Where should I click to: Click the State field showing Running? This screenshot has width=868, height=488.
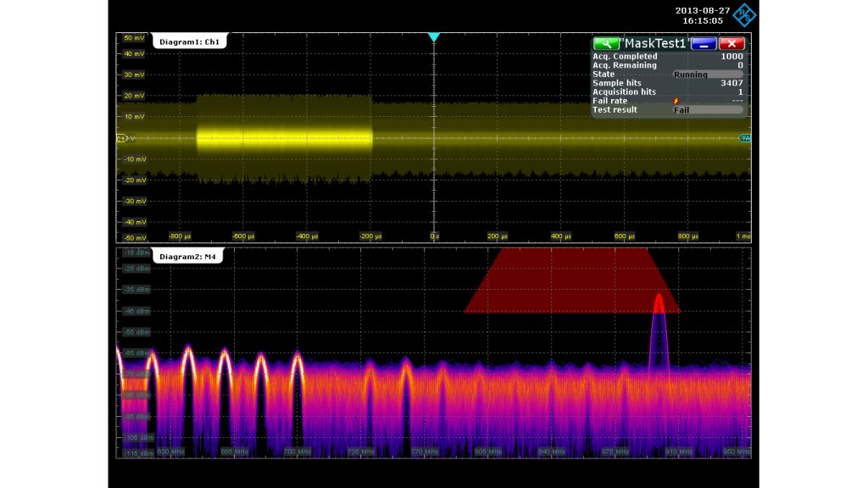pyautogui.click(x=708, y=75)
